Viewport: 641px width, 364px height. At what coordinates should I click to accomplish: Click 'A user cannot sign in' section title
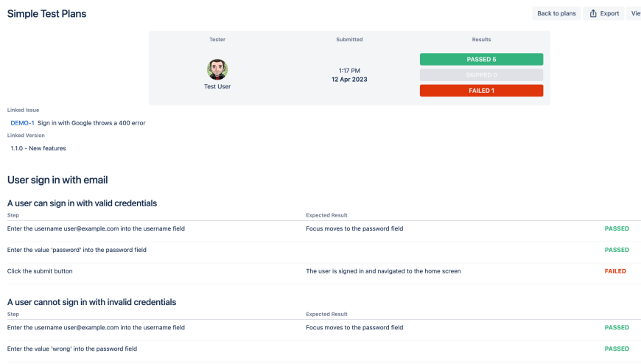coord(91,302)
